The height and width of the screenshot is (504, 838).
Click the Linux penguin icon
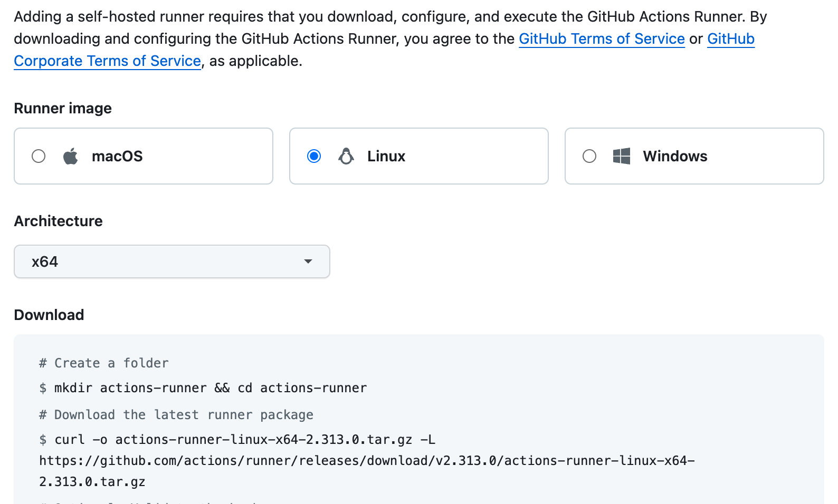click(x=346, y=156)
